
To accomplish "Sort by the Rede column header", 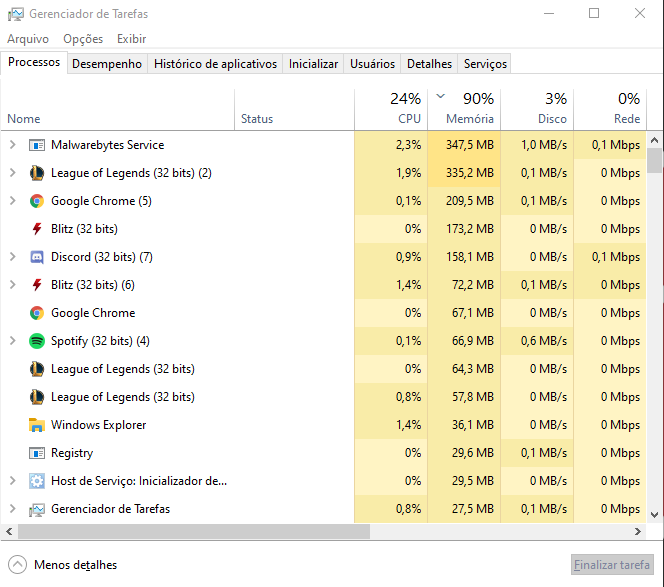I will coord(610,110).
